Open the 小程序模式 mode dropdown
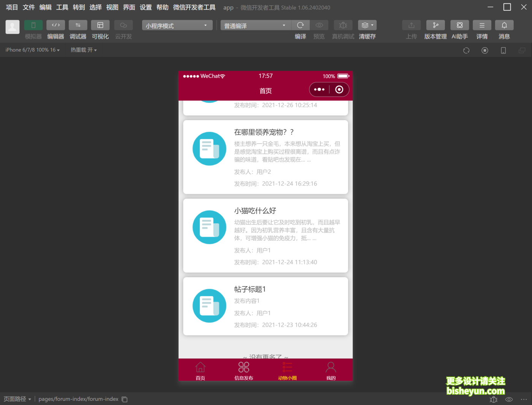This screenshot has width=532, height=405. point(177,25)
